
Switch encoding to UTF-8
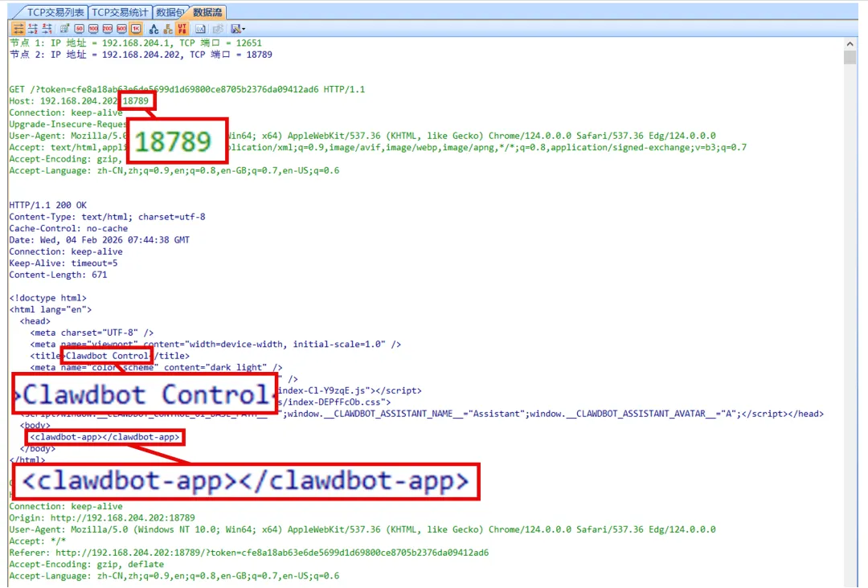182,29
